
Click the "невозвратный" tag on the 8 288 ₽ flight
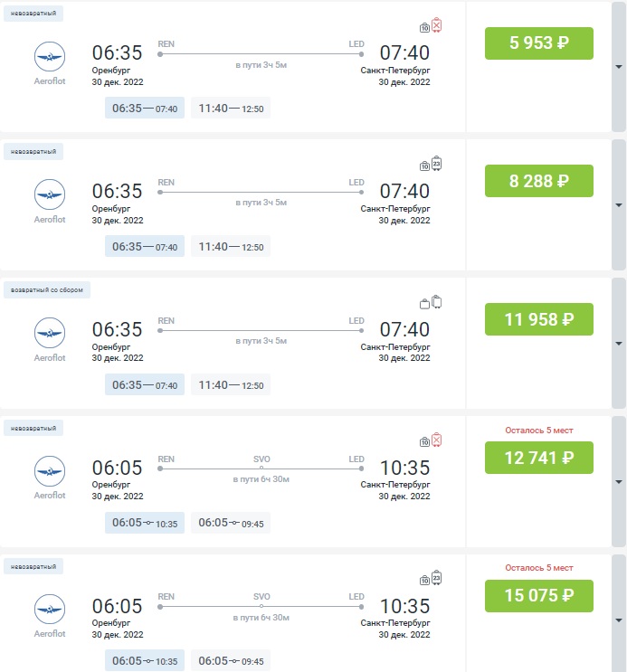(33, 151)
